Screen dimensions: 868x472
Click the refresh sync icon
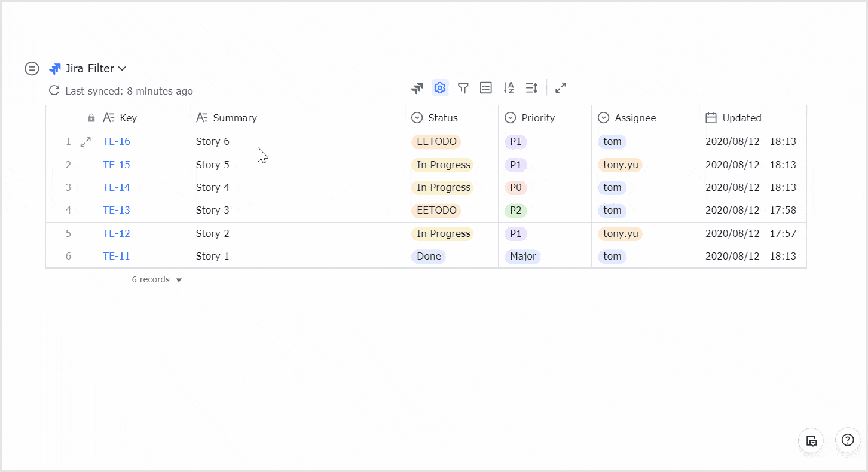(x=54, y=91)
